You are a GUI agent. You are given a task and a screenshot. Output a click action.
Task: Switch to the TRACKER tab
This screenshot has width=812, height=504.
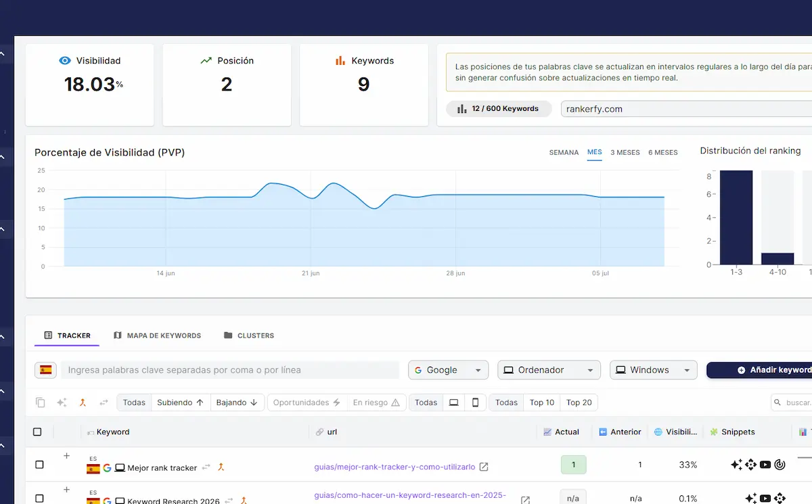point(67,336)
